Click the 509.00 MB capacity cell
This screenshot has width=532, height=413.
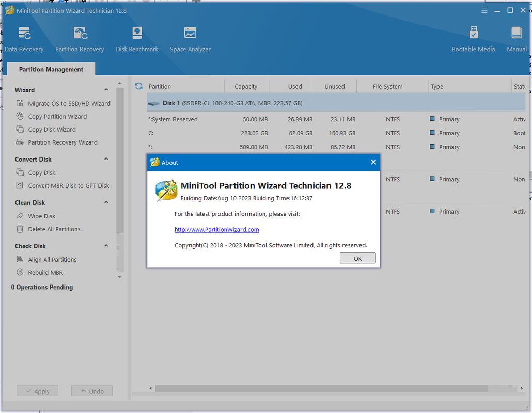click(x=254, y=147)
